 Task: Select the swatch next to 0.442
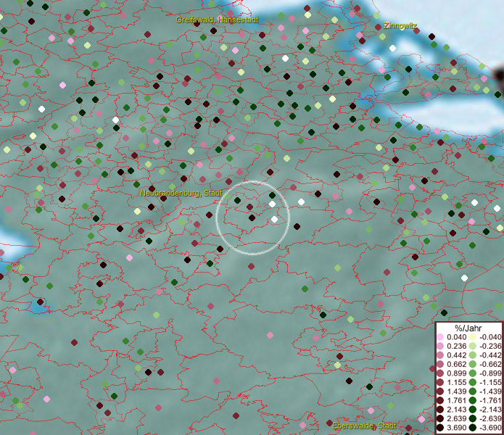(440, 355)
